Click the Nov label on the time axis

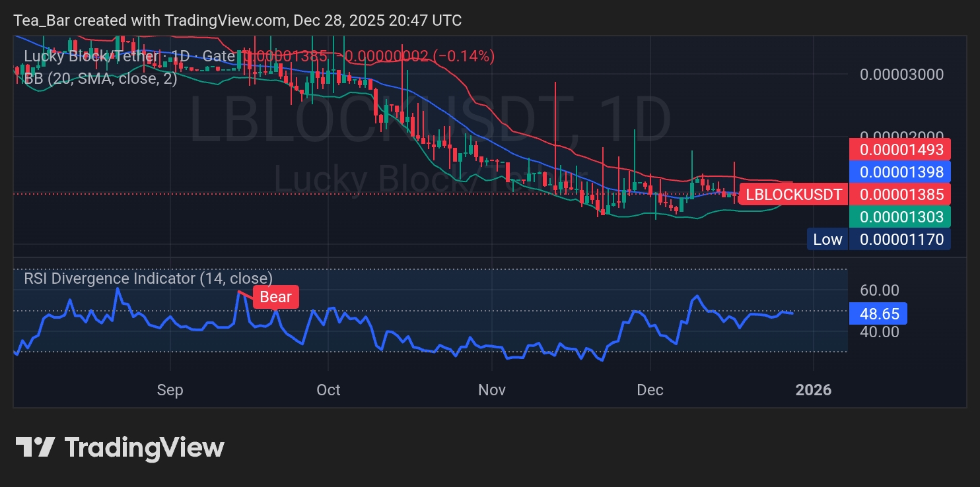coord(492,390)
